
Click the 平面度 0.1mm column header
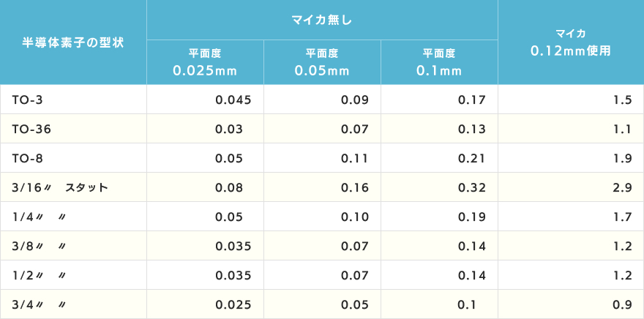[x=439, y=62]
